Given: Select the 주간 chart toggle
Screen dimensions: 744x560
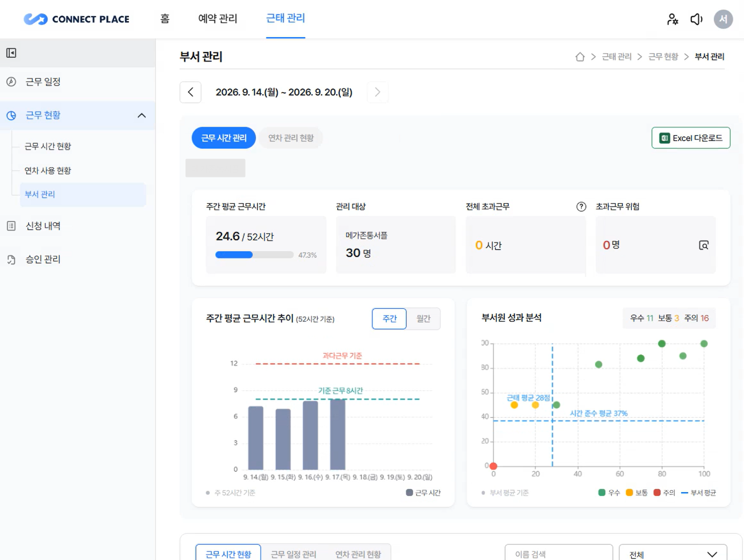Looking at the screenshot, I should pyautogui.click(x=389, y=319).
